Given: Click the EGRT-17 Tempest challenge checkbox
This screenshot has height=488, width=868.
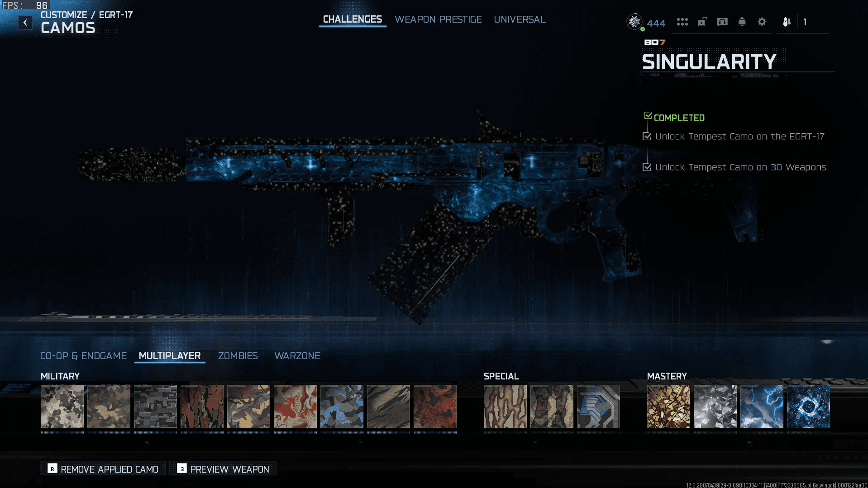Looking at the screenshot, I should tap(647, 136).
